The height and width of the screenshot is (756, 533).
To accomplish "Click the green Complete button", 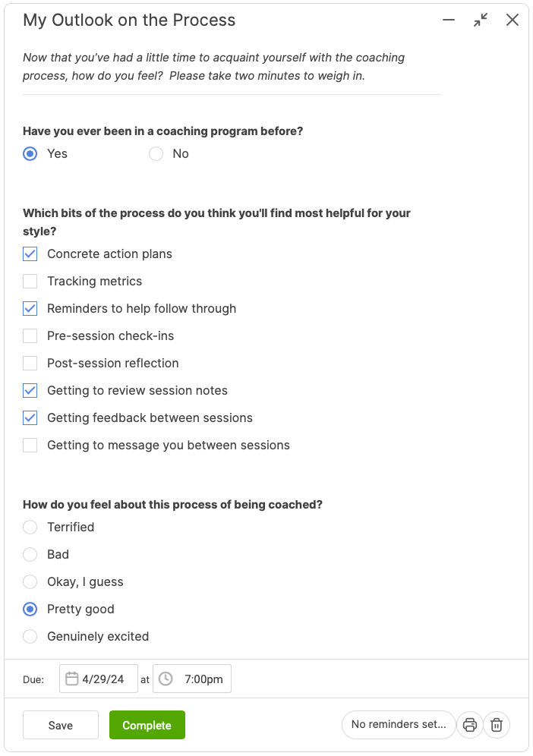I will tap(147, 725).
